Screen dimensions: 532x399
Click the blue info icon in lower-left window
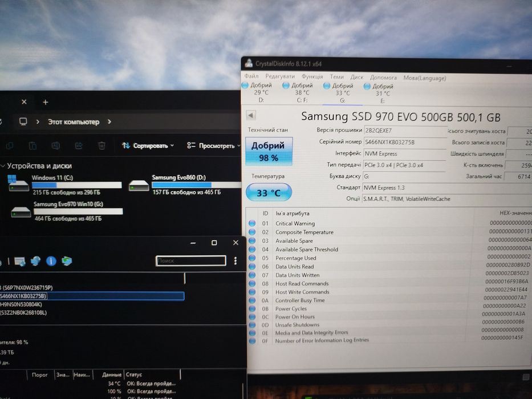pos(51,261)
